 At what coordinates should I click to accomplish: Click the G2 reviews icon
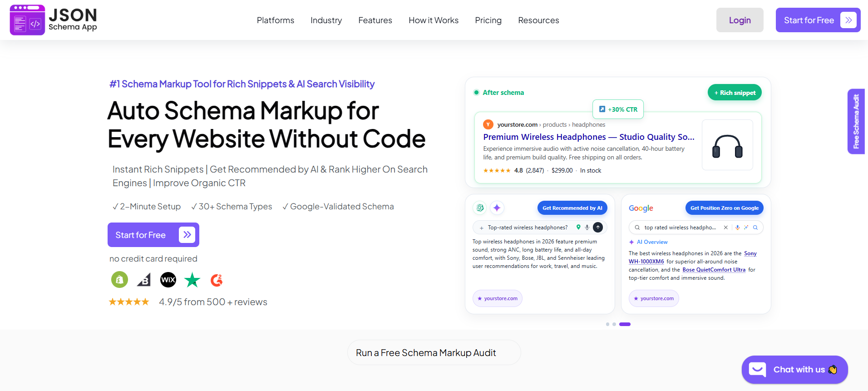pos(217,280)
